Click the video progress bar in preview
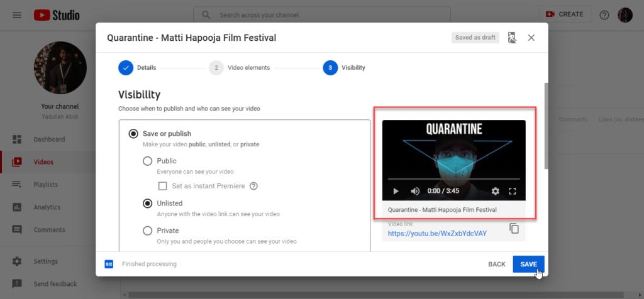The image size is (644, 299). 453,179
